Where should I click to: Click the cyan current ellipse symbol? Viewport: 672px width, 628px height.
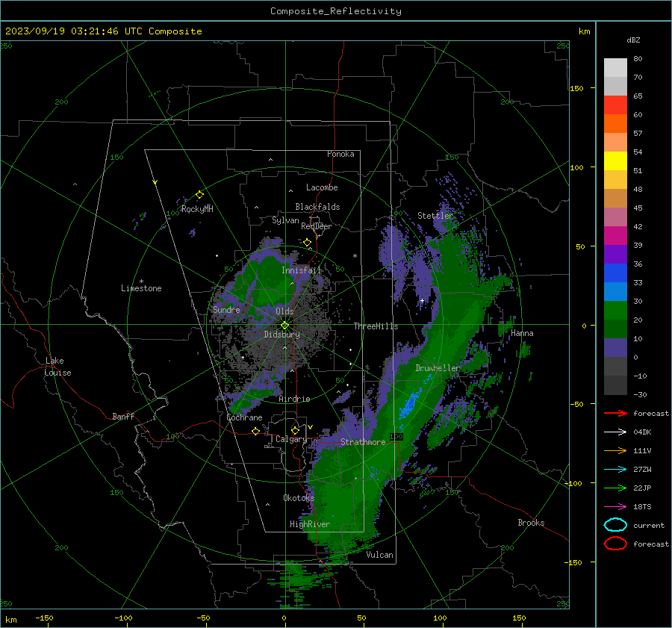coord(615,525)
